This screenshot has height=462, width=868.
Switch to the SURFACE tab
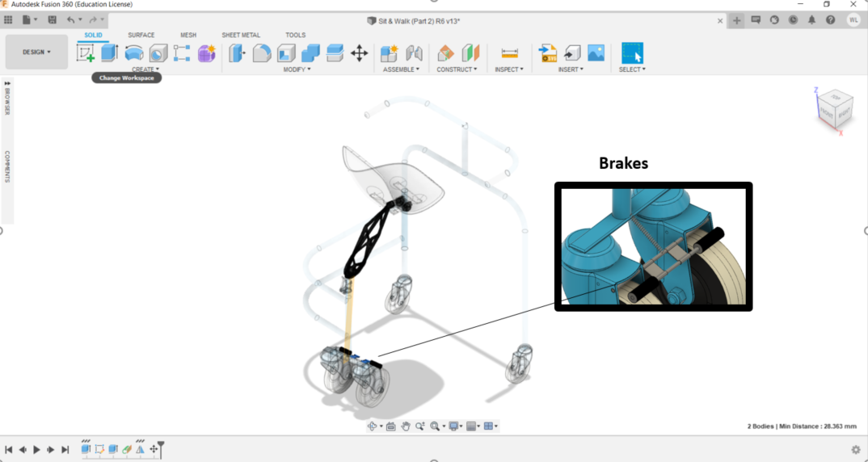(141, 35)
